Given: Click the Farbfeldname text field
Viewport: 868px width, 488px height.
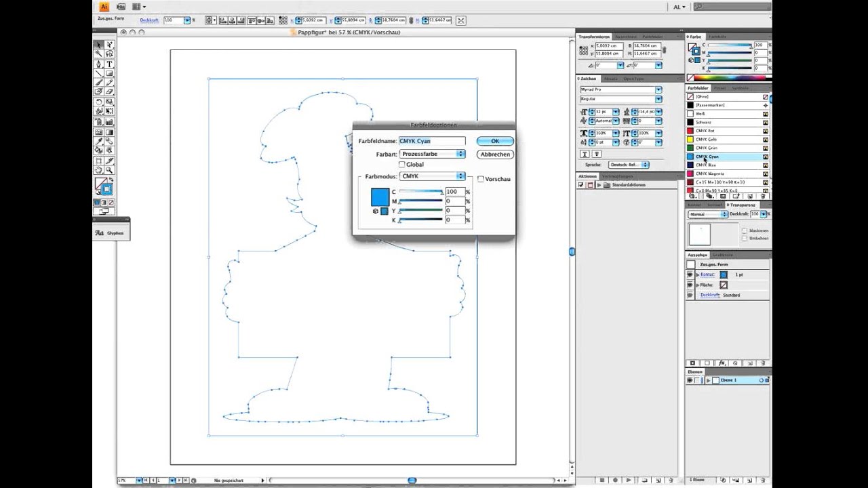Looking at the screenshot, I should coord(432,141).
